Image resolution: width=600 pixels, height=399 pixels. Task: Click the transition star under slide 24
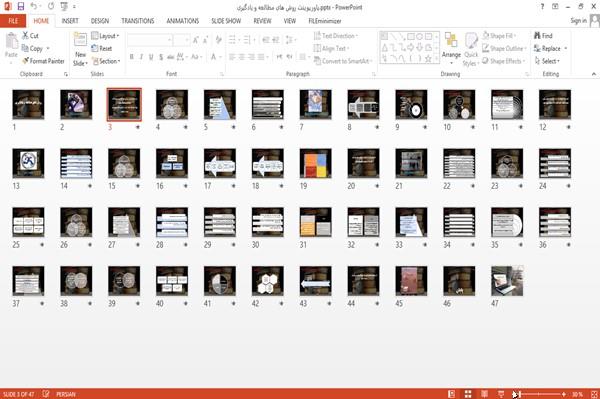pyautogui.click(x=568, y=186)
